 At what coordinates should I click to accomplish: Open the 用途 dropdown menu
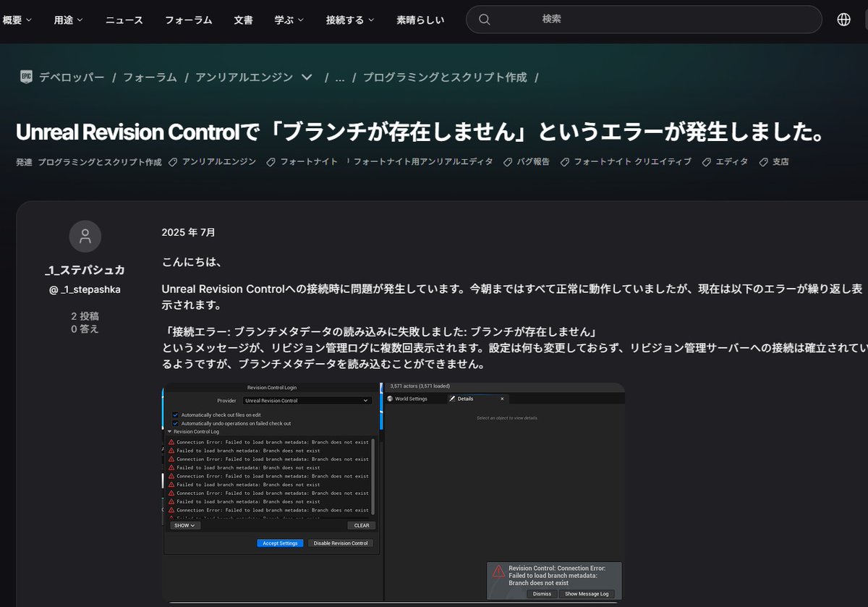point(69,20)
